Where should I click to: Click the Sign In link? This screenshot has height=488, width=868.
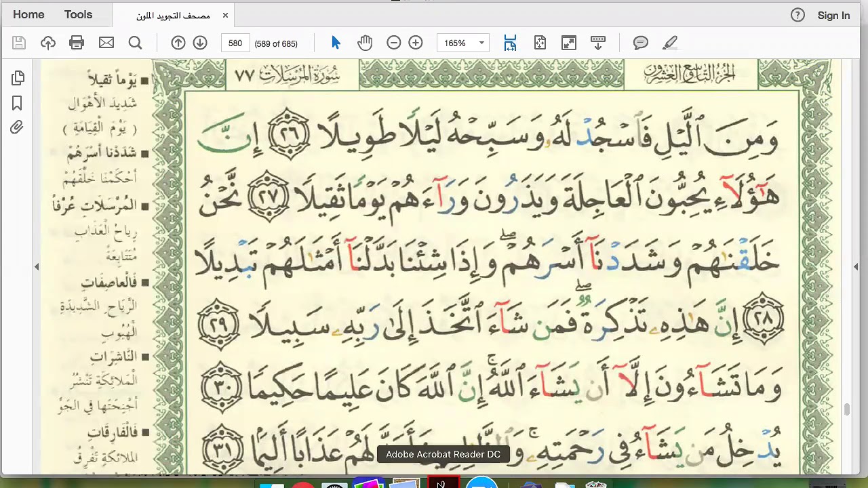[x=833, y=15]
